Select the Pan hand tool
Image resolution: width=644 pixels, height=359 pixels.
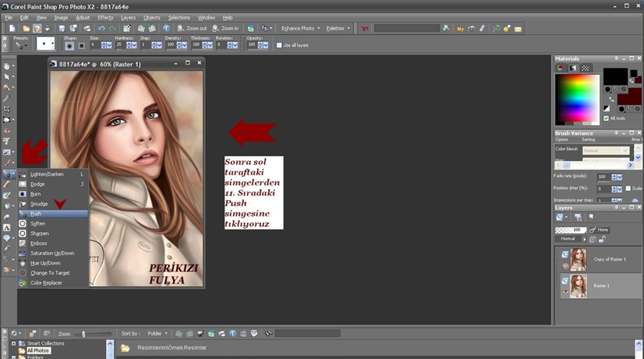coord(7,66)
